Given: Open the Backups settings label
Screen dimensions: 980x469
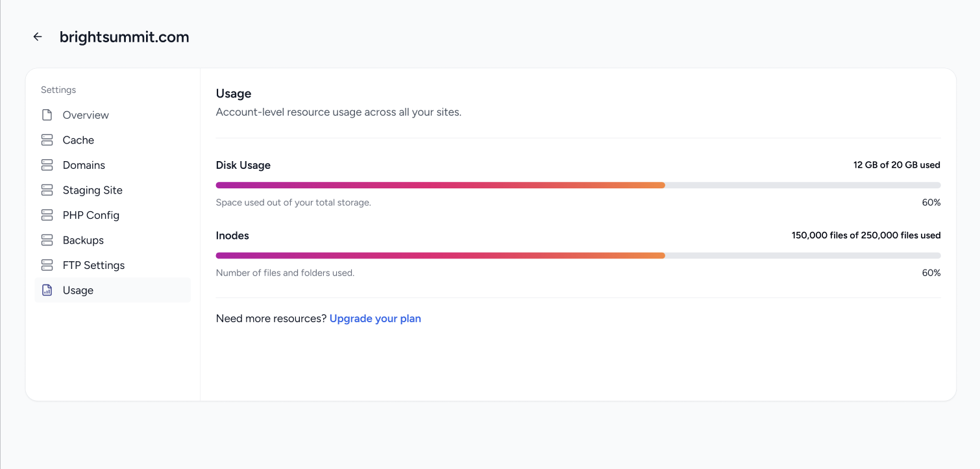Looking at the screenshot, I should [x=83, y=240].
